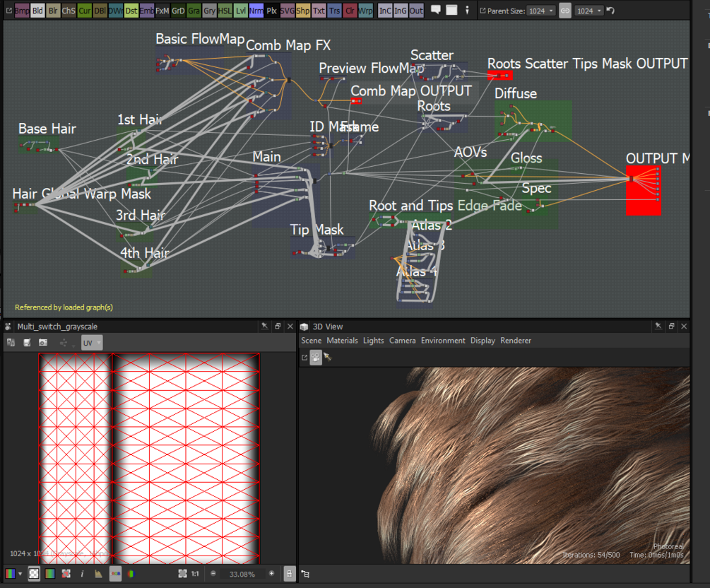Screen dimensions: 710x588
Task: Click the A/B compare icon in 2D view
Action: [x=11, y=343]
